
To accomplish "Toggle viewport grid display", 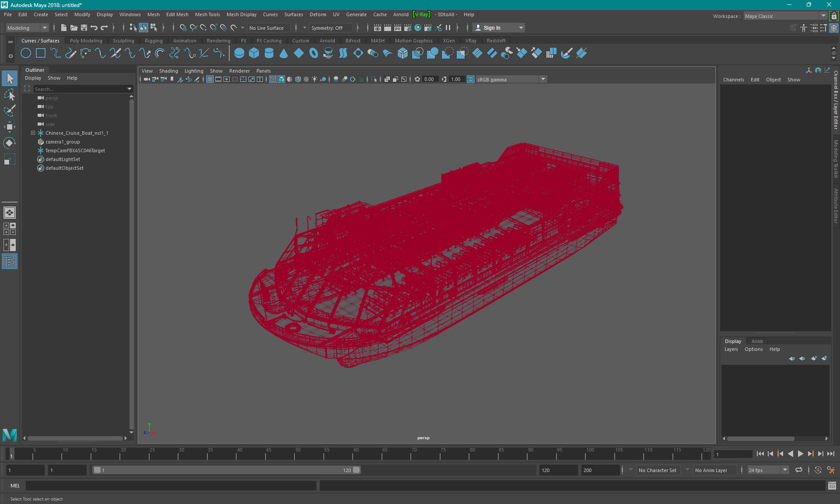I will click(210, 79).
